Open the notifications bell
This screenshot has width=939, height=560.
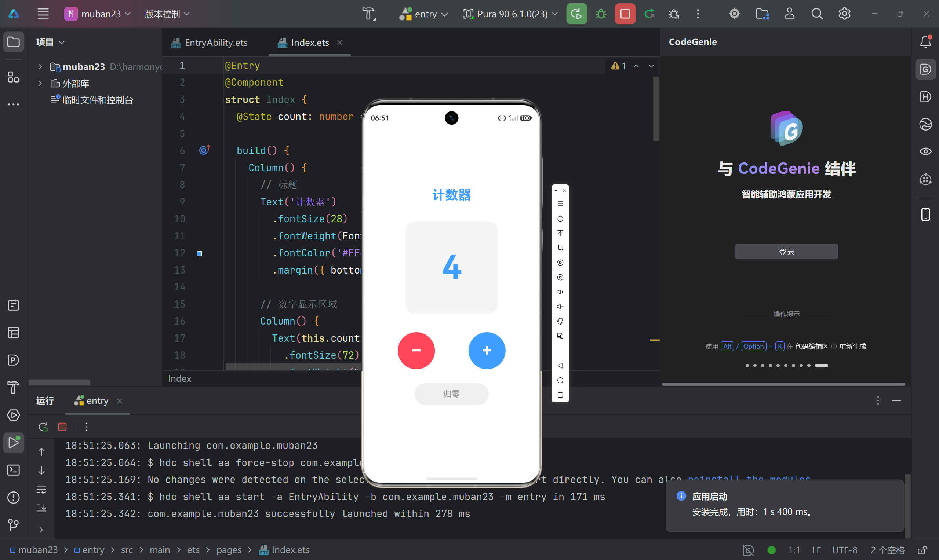[925, 41]
